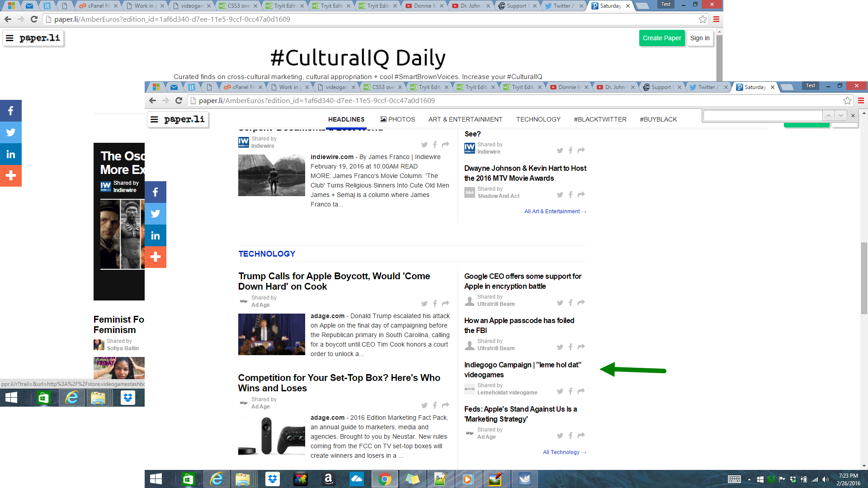Click the bookmark star in the address bar
This screenshot has width=868, height=488.
847,101
